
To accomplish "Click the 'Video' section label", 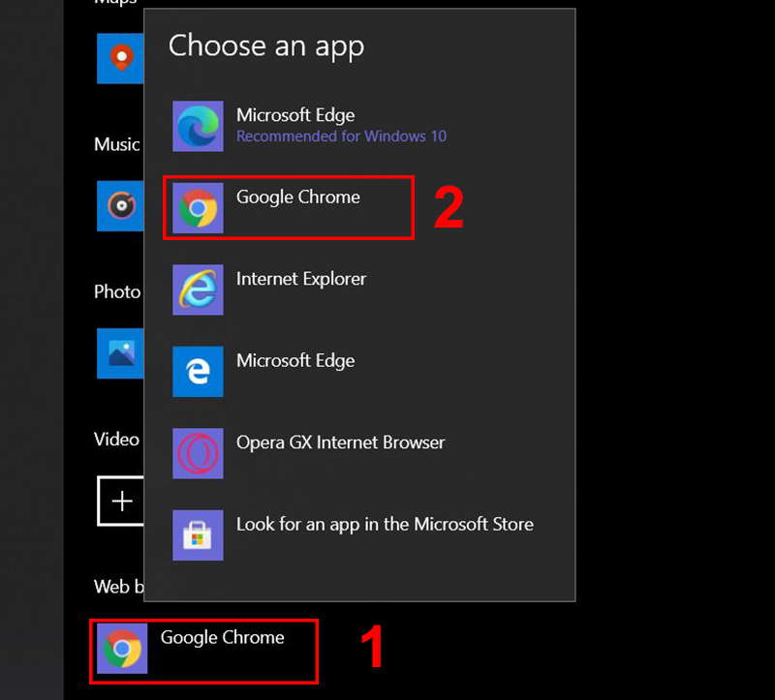I will (116, 440).
